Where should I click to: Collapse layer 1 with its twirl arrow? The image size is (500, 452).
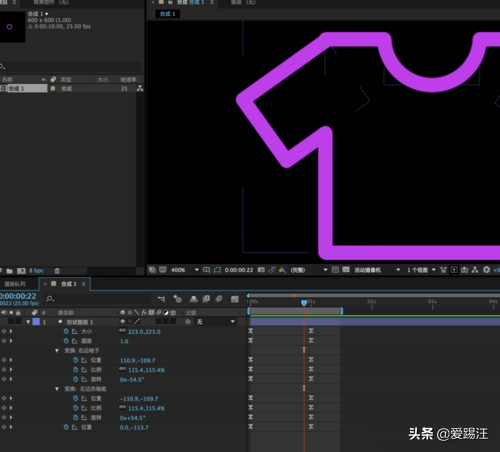pos(28,322)
